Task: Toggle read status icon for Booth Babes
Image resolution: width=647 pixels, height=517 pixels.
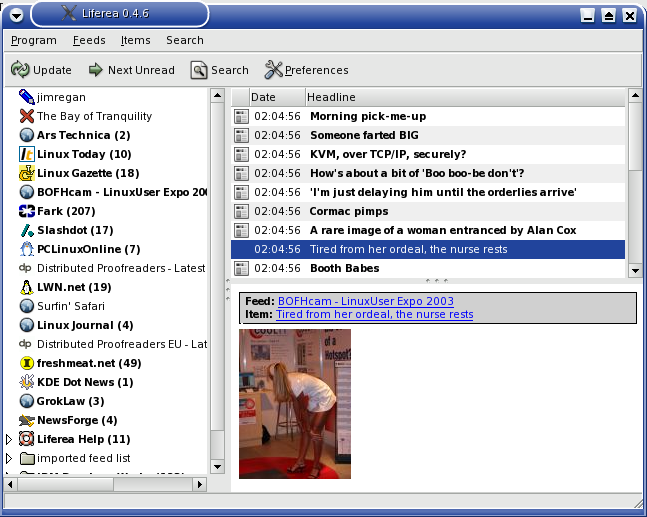Action: pyautogui.click(x=241, y=268)
